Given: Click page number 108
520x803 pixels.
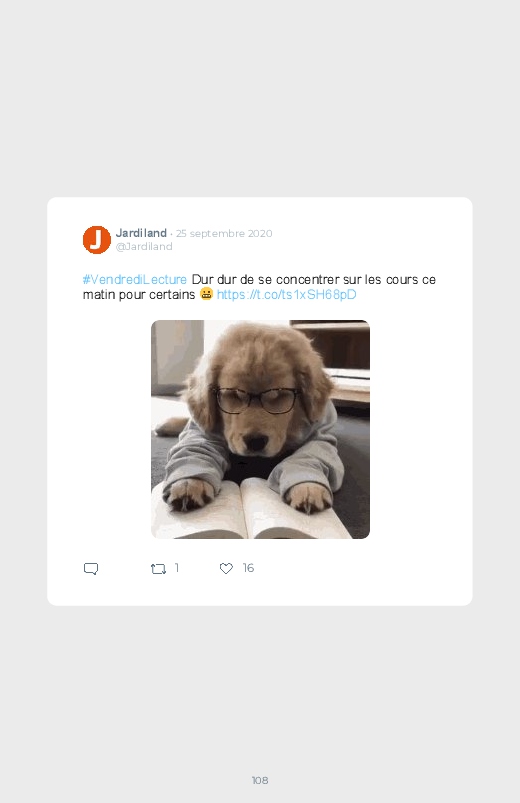Looking at the screenshot, I should coord(260,780).
